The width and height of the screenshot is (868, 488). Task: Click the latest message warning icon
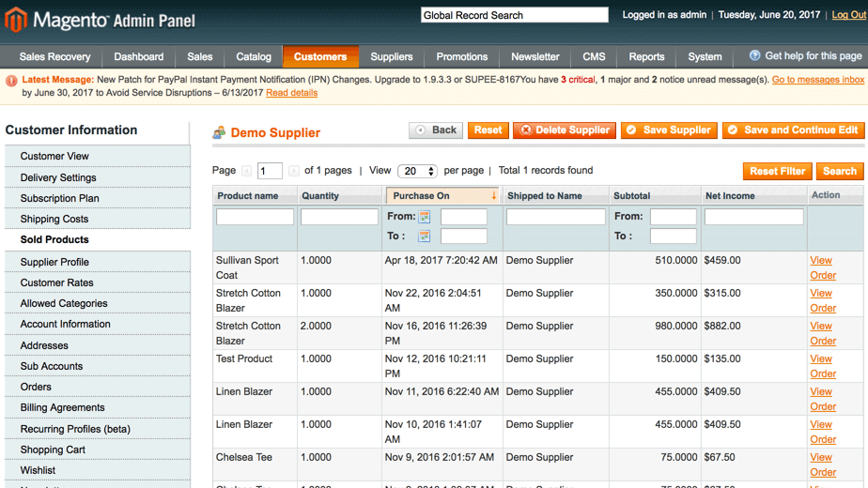pos(11,81)
